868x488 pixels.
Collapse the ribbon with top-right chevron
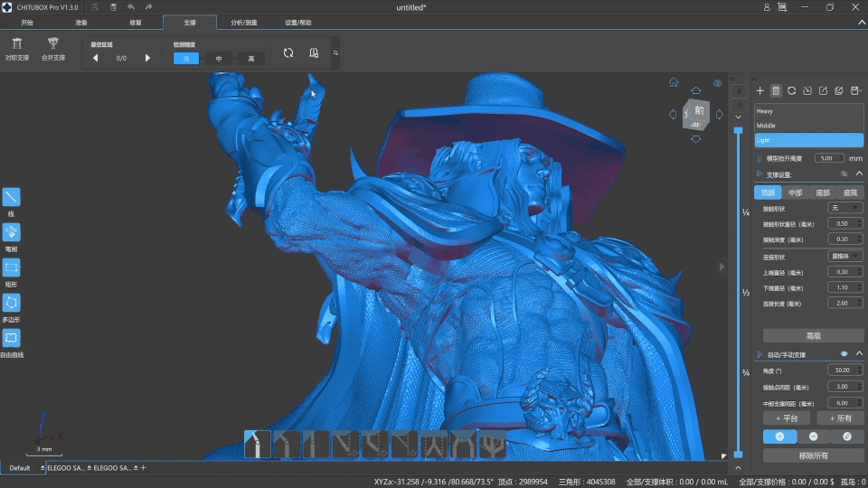(862, 23)
